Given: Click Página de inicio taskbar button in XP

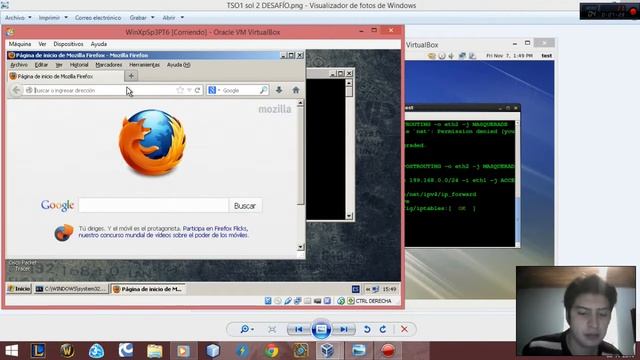Looking at the screenshot, I should pos(148,289).
